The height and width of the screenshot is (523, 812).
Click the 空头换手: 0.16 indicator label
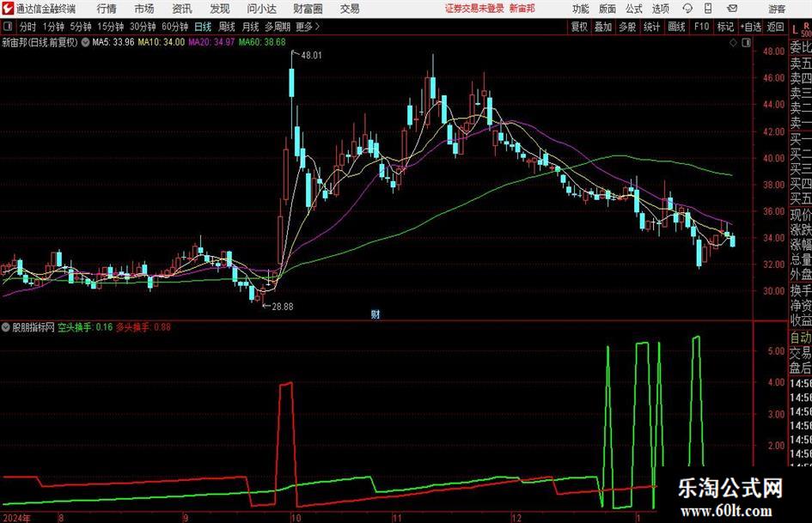pos(85,327)
